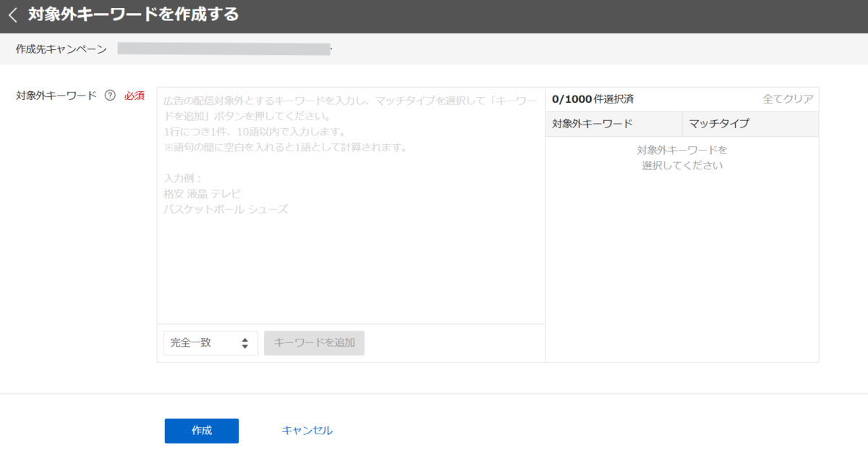The image size is (868, 456).
Task: Click the 全てクリア link
Action: click(x=788, y=99)
